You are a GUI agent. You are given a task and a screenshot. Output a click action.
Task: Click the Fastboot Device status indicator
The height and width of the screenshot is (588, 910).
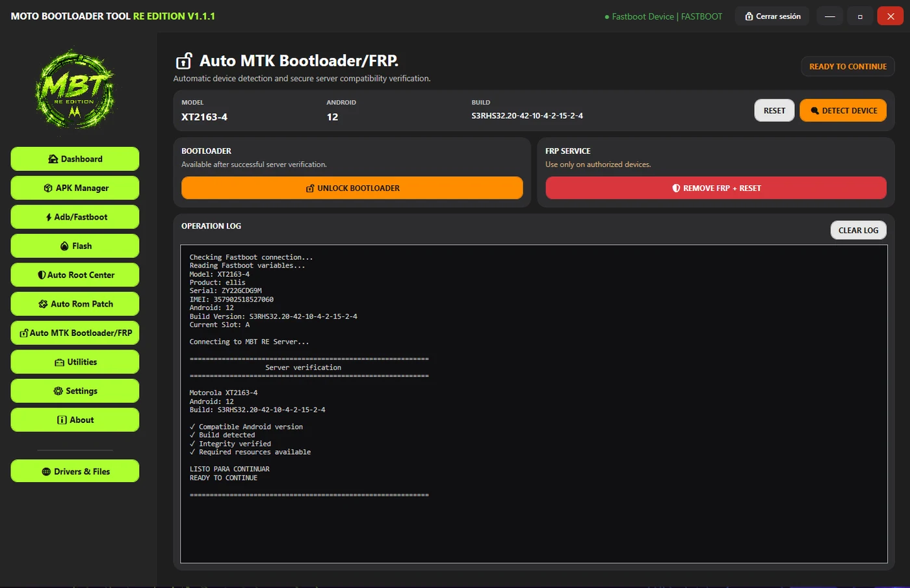coord(663,16)
